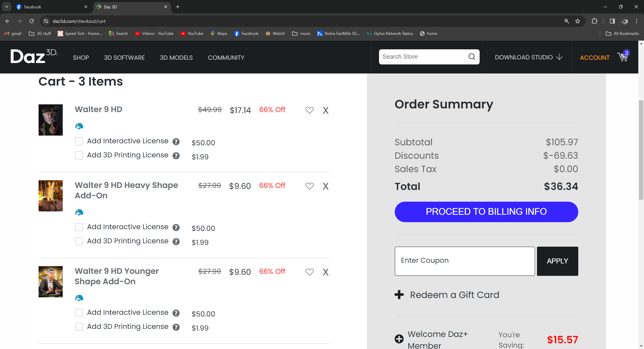Tick Interactive License for Younger Shape Add-On
This screenshot has width=644, height=349.
click(79, 313)
